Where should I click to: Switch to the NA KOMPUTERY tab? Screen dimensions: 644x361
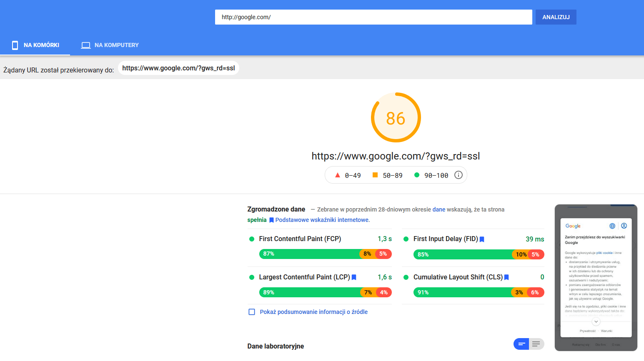[x=110, y=45]
